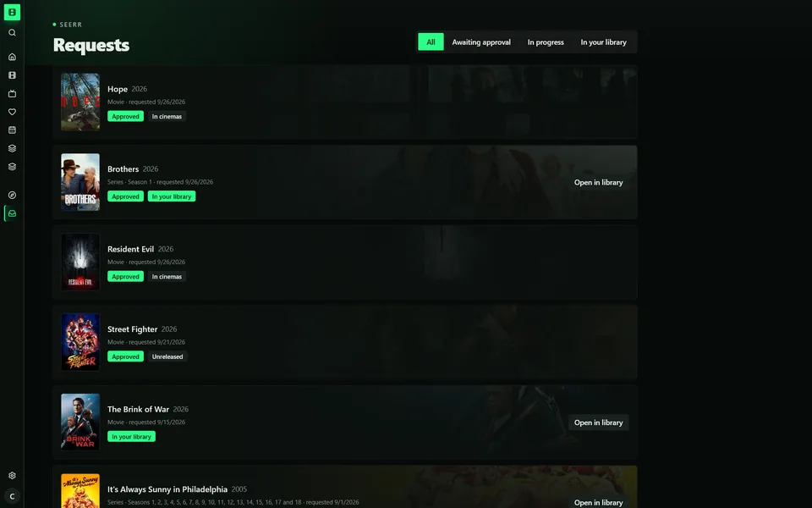Switch to the In your library tab
The height and width of the screenshot is (508, 812).
603,42
